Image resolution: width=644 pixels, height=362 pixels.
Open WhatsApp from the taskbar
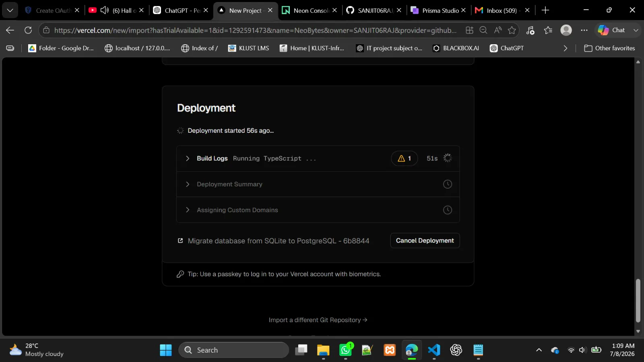[x=346, y=350]
